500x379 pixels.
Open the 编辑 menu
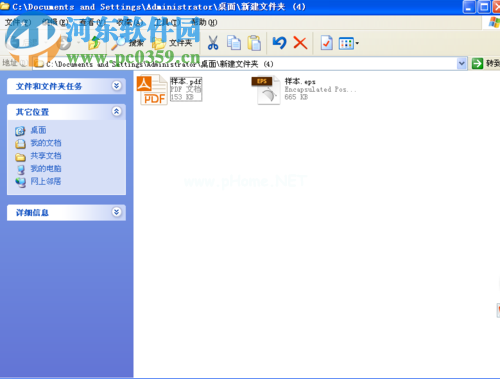pos(55,22)
